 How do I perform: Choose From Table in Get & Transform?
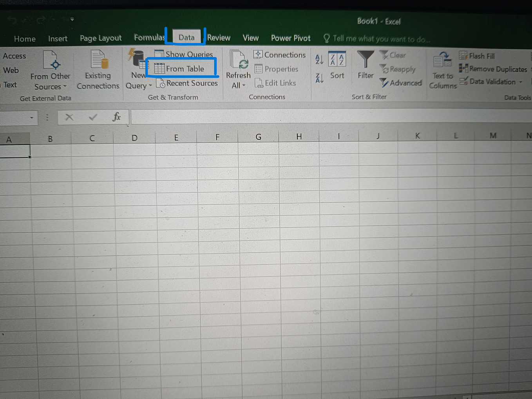tap(180, 69)
